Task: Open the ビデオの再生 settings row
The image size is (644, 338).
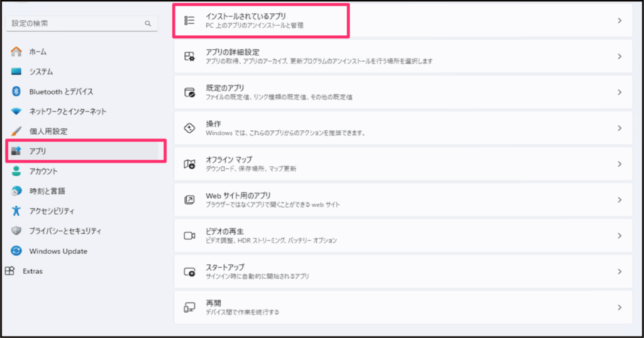Action: [x=402, y=235]
